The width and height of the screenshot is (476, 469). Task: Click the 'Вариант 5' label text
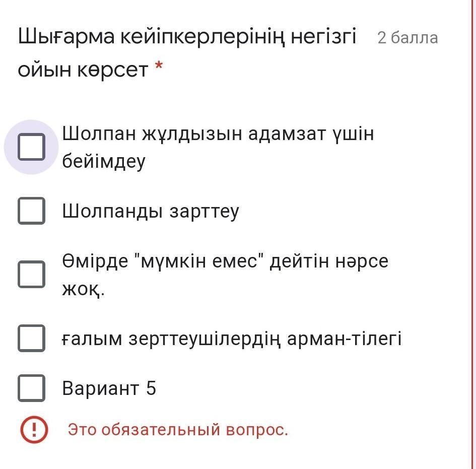click(x=109, y=388)
